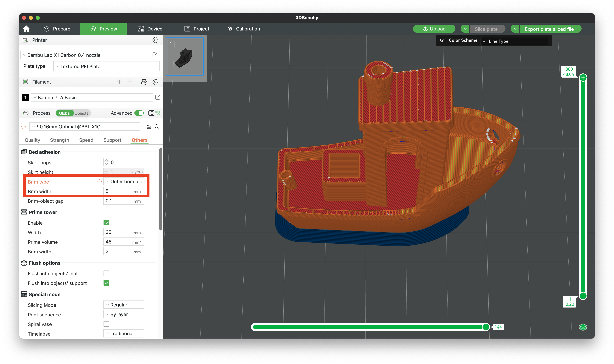
Task: Disable the Prime tower Enable checkbox
Action: click(x=106, y=223)
